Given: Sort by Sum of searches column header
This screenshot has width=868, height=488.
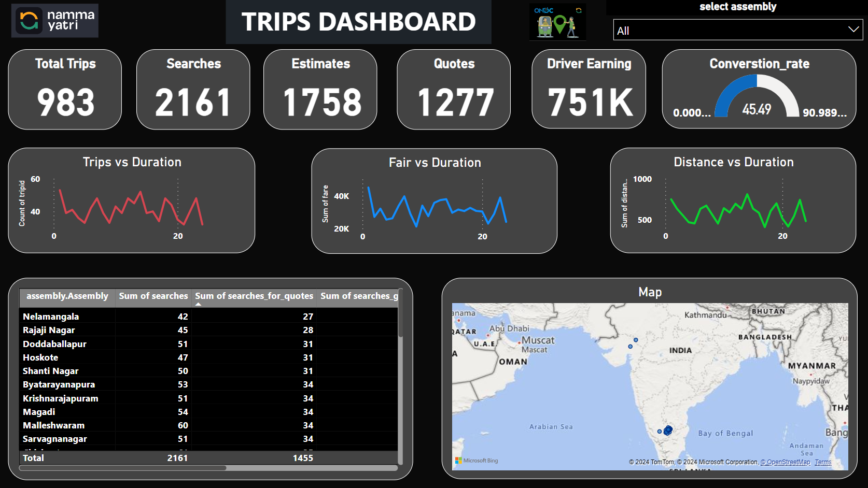Looking at the screenshot, I should [x=153, y=296].
